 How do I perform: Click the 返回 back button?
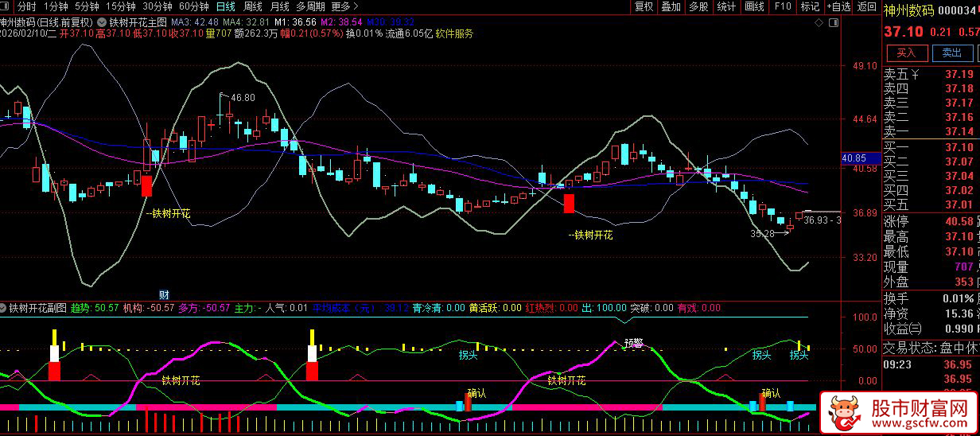[x=866, y=6]
